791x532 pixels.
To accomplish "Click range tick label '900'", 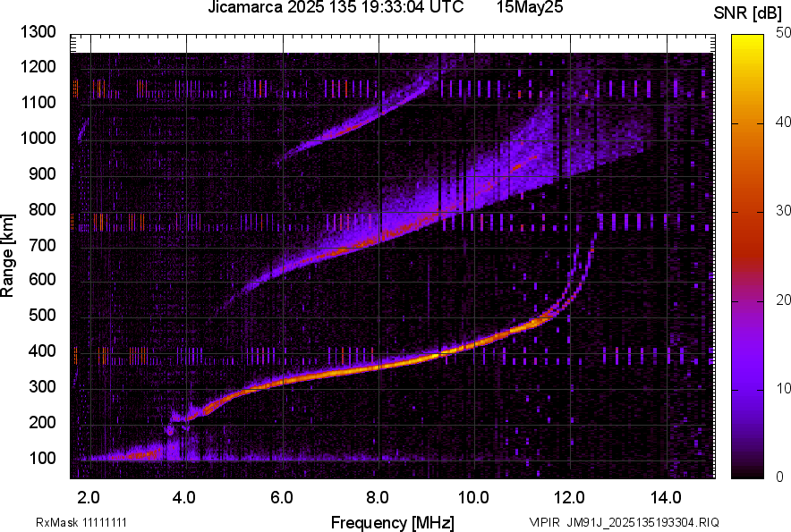I will [x=42, y=173].
